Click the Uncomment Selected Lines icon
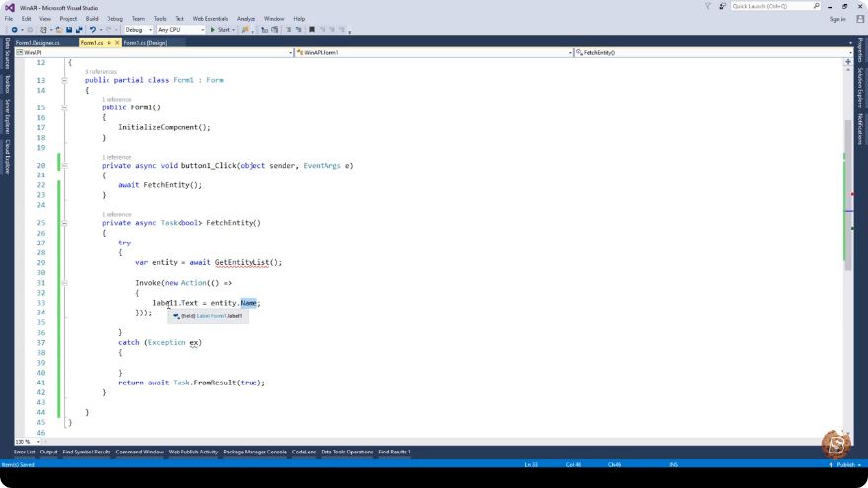This screenshot has height=488, width=868. coord(298,30)
